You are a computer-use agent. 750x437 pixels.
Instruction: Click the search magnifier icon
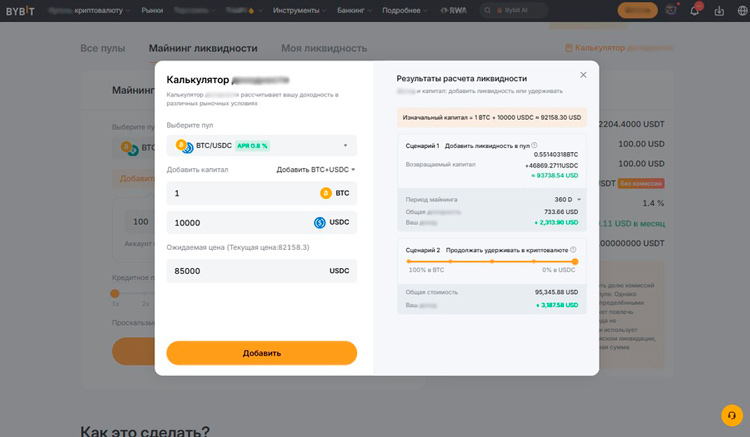tap(487, 10)
